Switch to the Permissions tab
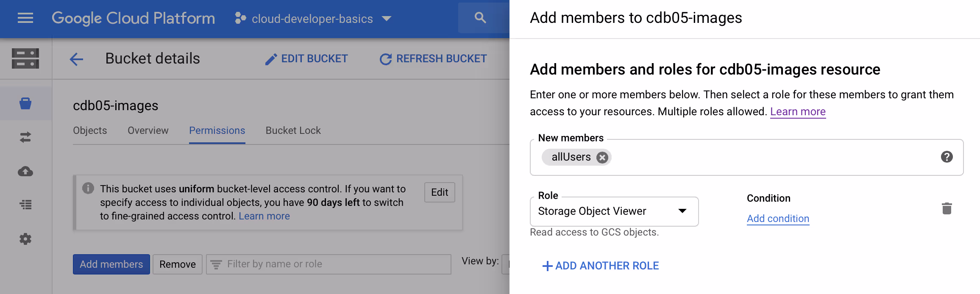This screenshot has width=980, height=294. click(217, 130)
